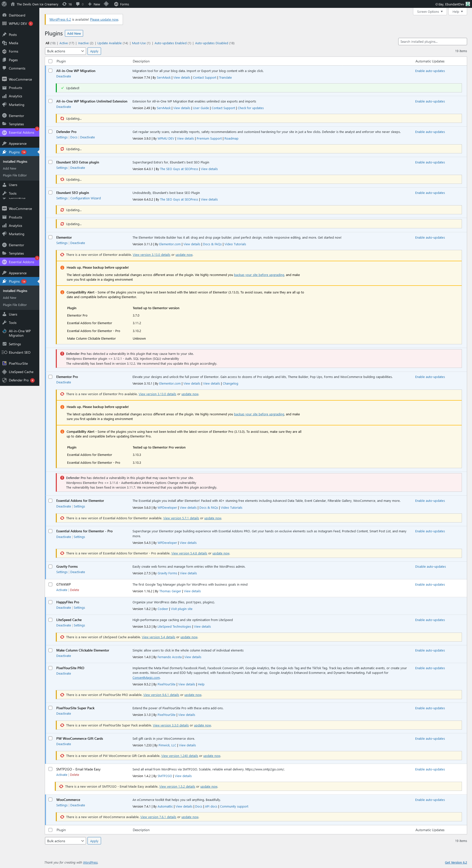Open LiteSpeed Cache in the sidebar
This screenshot has width=472, height=868.
pyautogui.click(x=21, y=372)
